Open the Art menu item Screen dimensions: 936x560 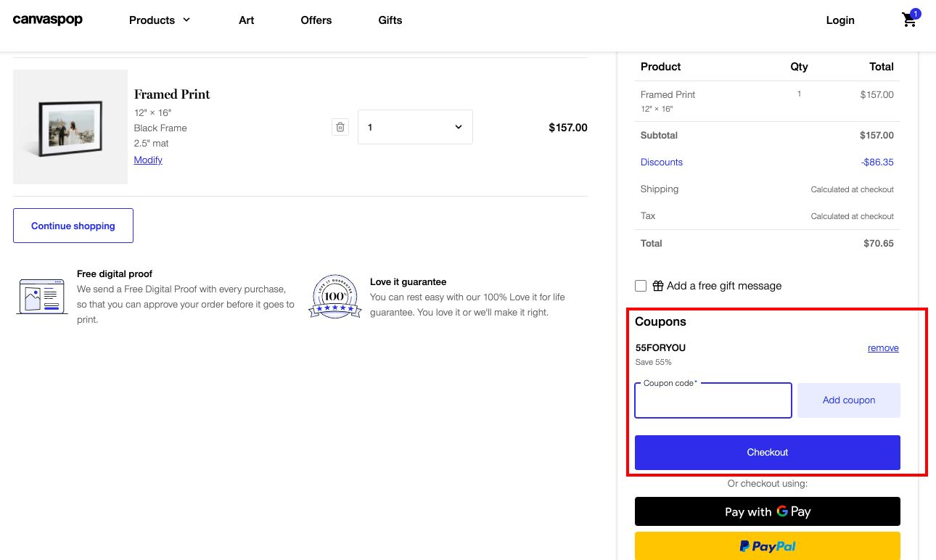coord(247,20)
